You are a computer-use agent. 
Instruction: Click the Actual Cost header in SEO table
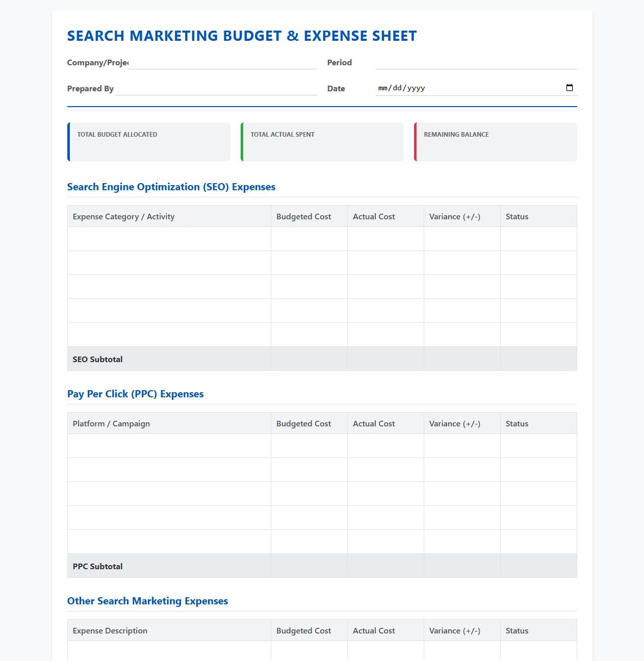pos(386,216)
